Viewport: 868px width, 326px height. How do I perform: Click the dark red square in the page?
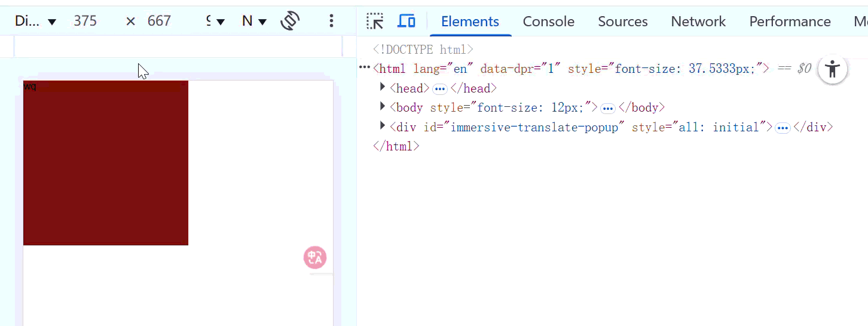[x=106, y=163]
